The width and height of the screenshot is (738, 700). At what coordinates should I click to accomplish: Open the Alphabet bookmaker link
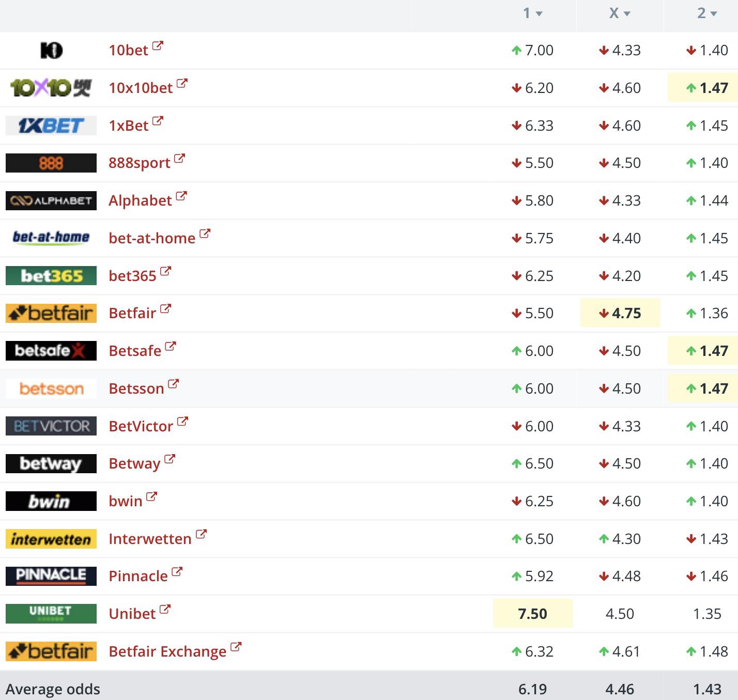140,200
